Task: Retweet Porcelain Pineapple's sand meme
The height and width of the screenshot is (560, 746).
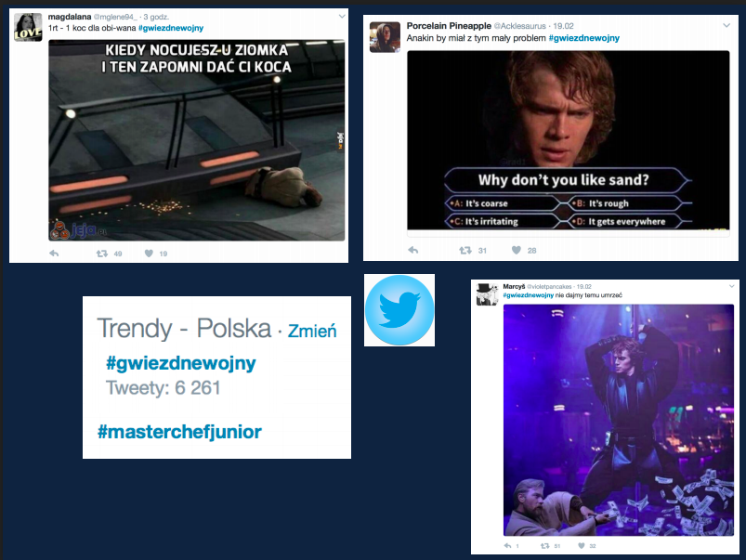Action: click(x=465, y=250)
